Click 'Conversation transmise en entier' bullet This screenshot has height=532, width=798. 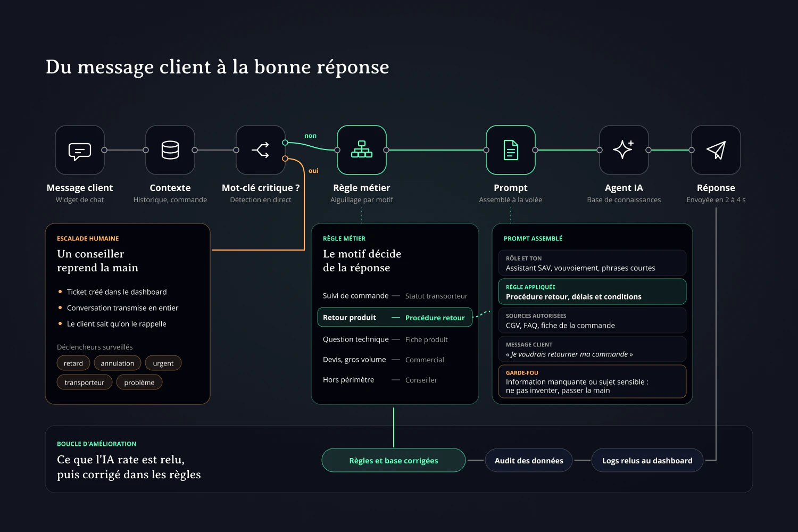pyautogui.click(x=122, y=308)
